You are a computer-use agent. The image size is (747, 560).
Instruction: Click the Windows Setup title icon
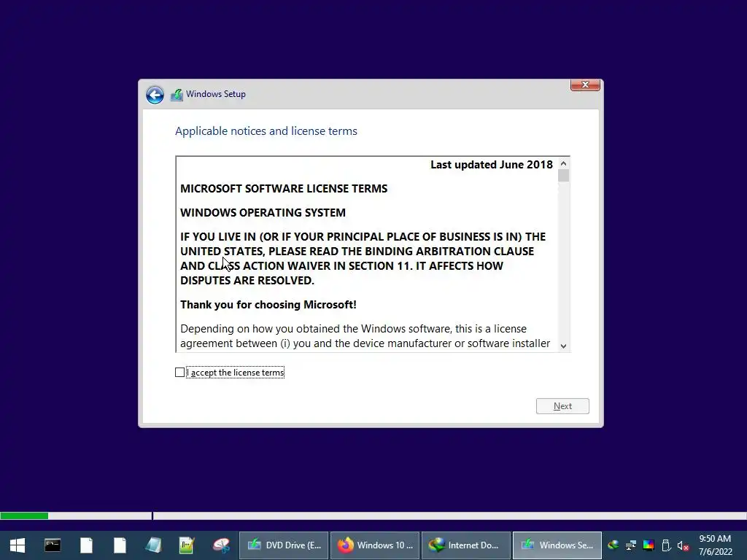(x=177, y=94)
